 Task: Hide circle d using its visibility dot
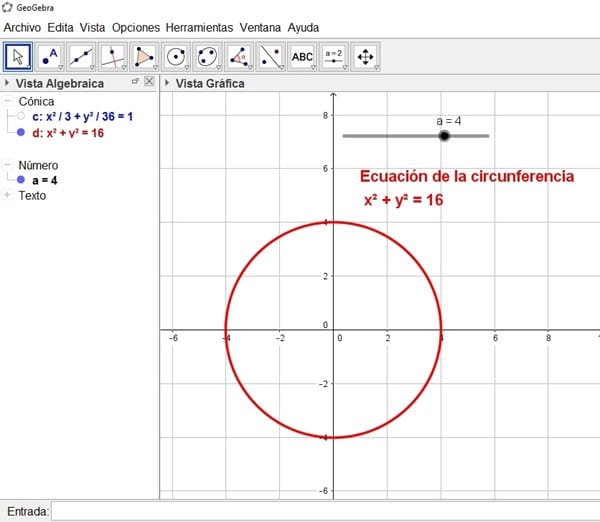(21, 132)
